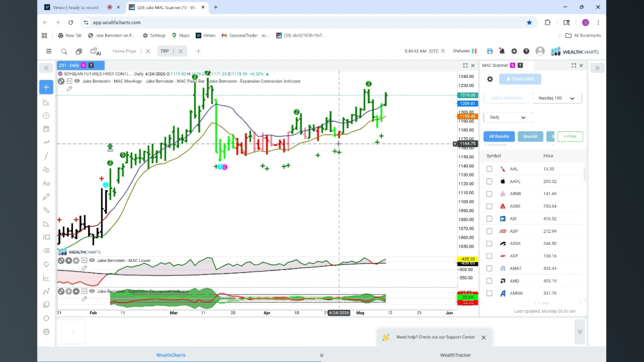Click the delete drawings eraser icon
The width and height of the screenshot is (644, 362).
(46, 251)
